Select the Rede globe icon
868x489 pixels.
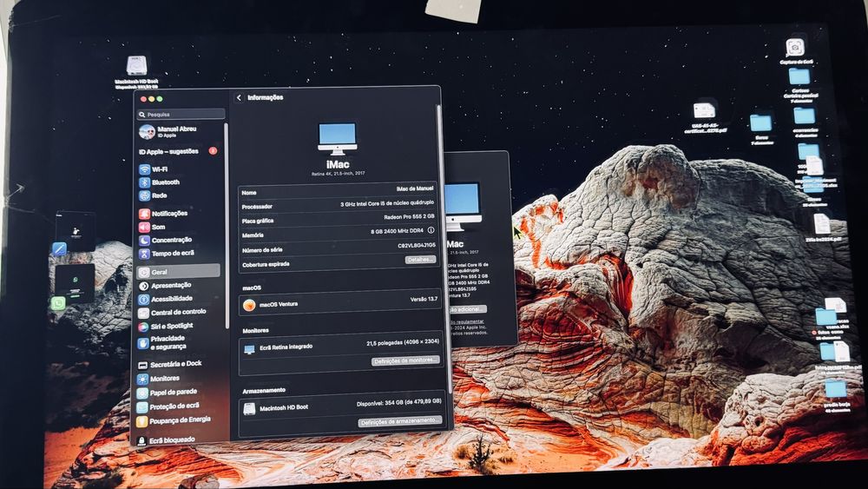pyautogui.click(x=144, y=195)
